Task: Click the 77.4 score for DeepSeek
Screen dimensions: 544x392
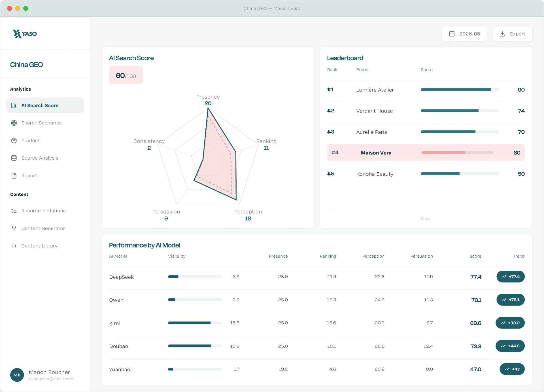Action: pos(476,277)
